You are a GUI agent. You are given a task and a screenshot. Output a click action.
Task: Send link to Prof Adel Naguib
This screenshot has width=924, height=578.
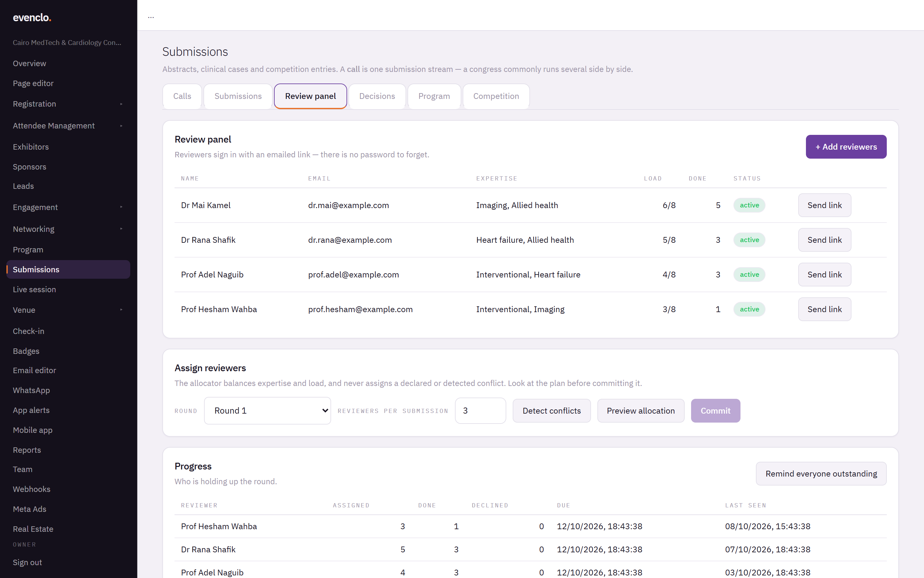point(824,275)
